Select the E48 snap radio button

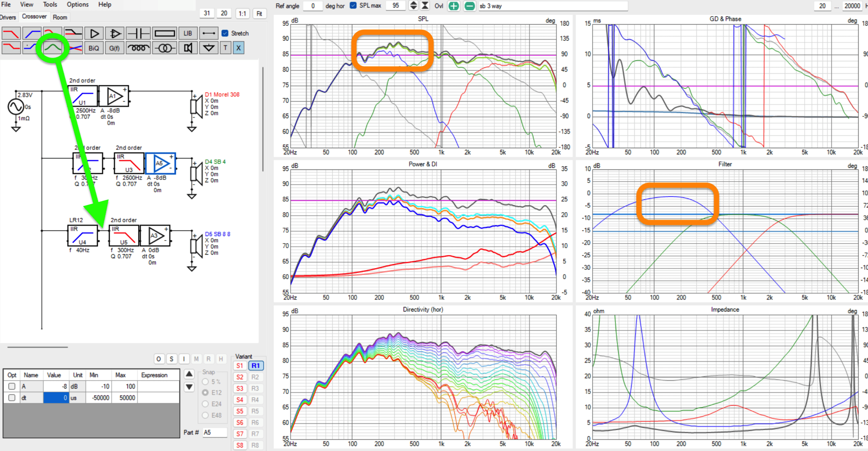206,415
